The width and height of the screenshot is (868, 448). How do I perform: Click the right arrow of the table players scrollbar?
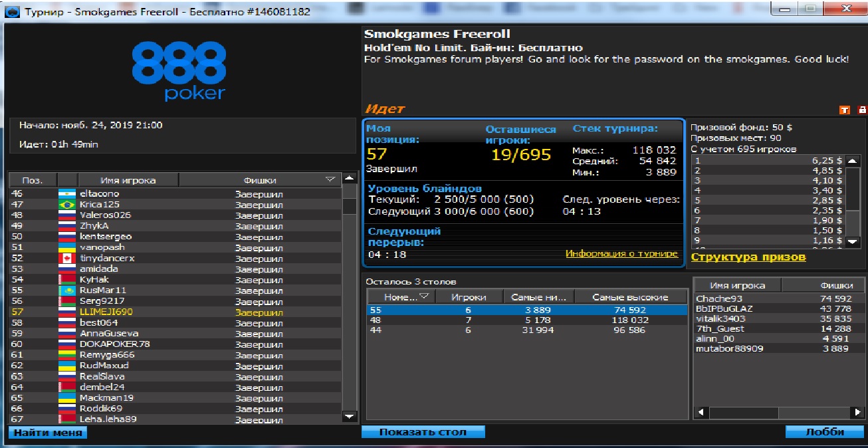coord(857,413)
